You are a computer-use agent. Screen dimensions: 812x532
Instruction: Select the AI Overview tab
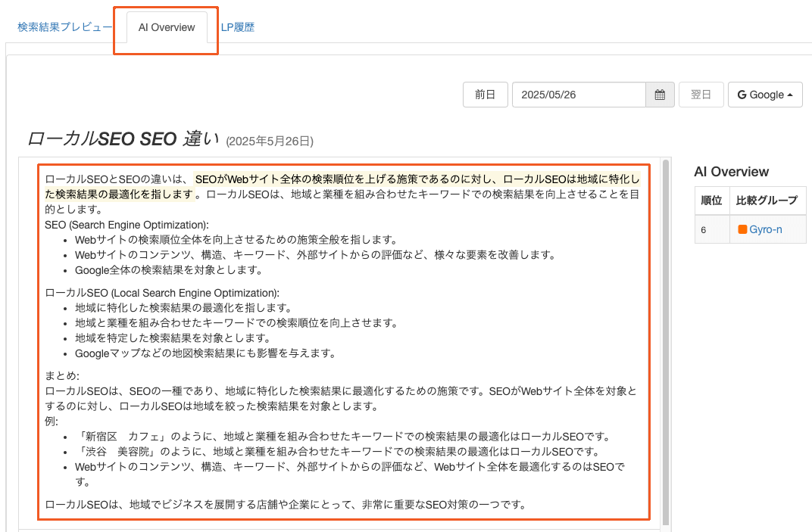pyautogui.click(x=167, y=27)
